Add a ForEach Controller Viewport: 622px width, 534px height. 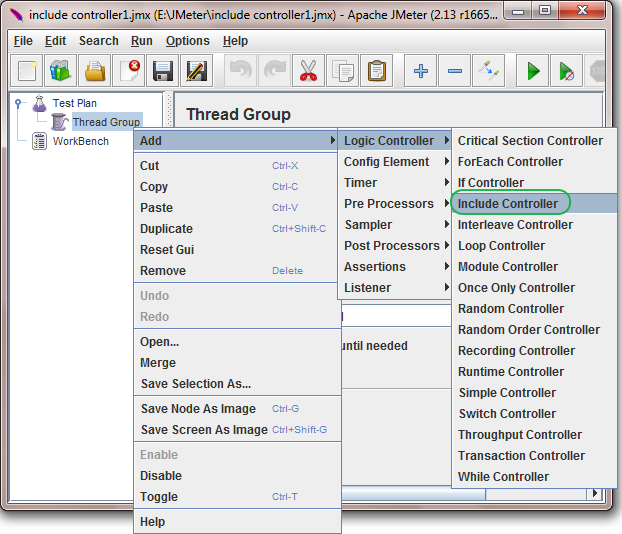point(534,161)
